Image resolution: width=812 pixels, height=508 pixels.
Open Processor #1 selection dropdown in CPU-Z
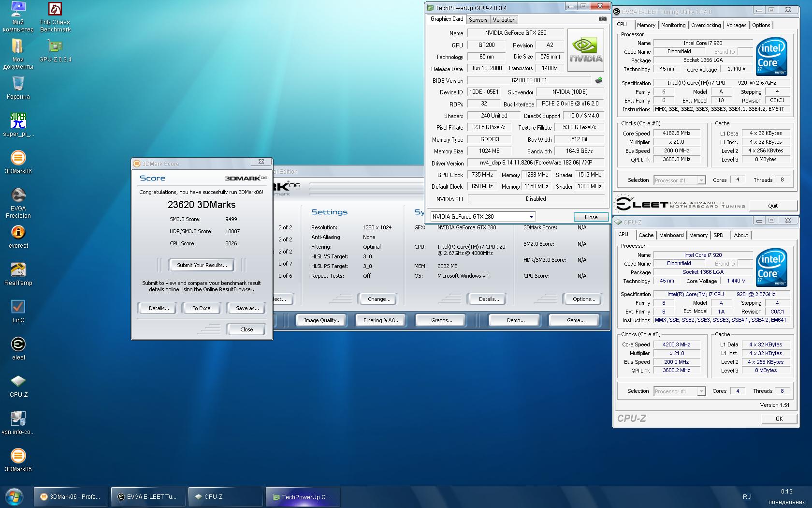click(x=680, y=391)
